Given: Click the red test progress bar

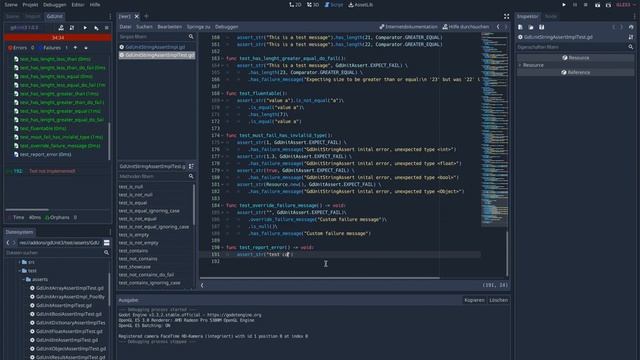Looking at the screenshot, I should (58, 38).
